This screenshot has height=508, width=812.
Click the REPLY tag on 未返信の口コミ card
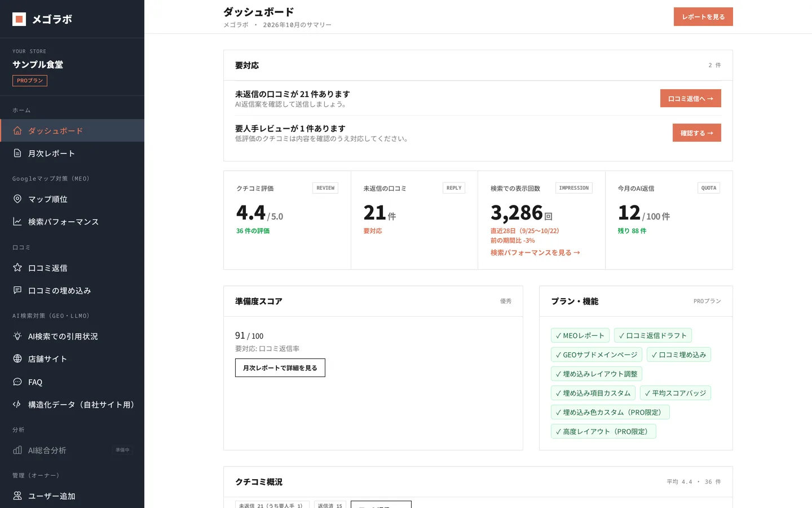(454, 188)
